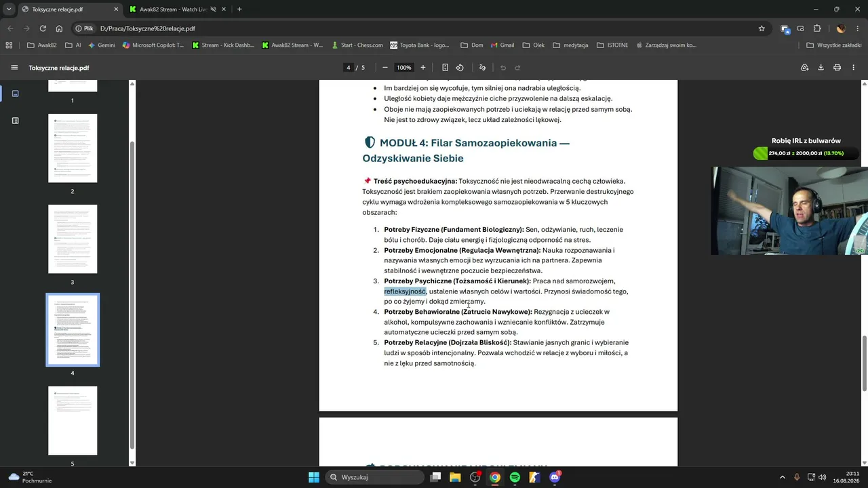The height and width of the screenshot is (488, 868).
Task: Open the Chrome three-dot menu
Action: tap(856, 28)
